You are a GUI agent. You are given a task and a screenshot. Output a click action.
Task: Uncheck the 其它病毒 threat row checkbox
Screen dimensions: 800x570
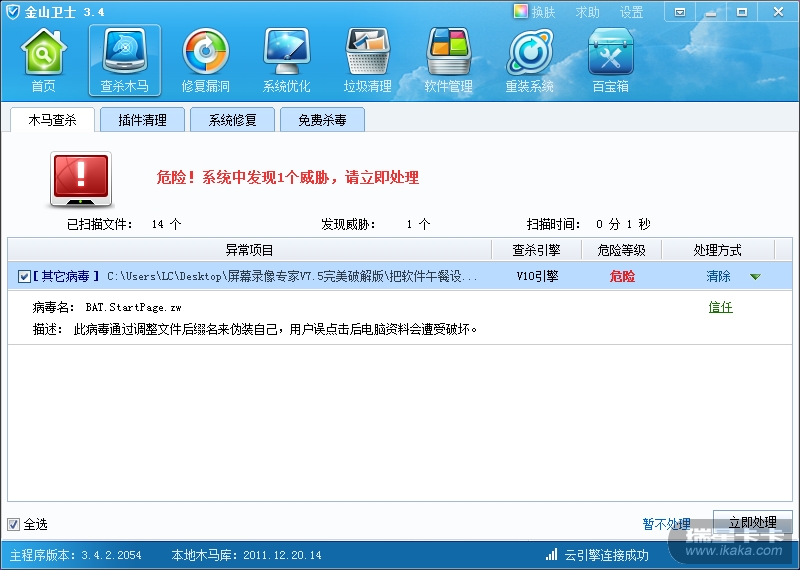click(x=24, y=277)
